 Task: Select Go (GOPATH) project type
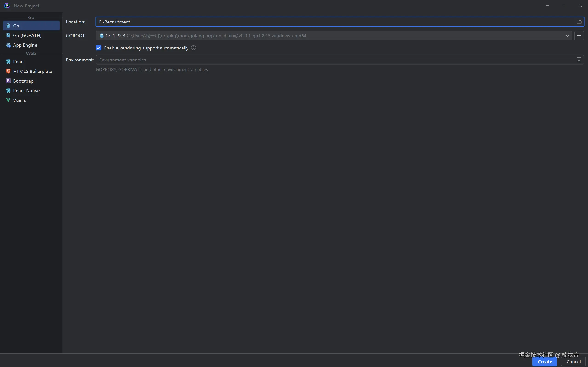tap(27, 35)
